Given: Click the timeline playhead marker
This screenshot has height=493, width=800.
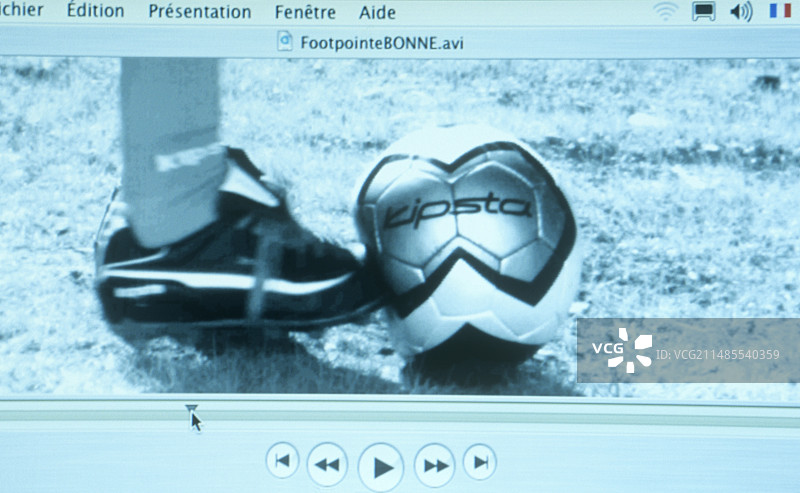Looking at the screenshot, I should click(191, 408).
